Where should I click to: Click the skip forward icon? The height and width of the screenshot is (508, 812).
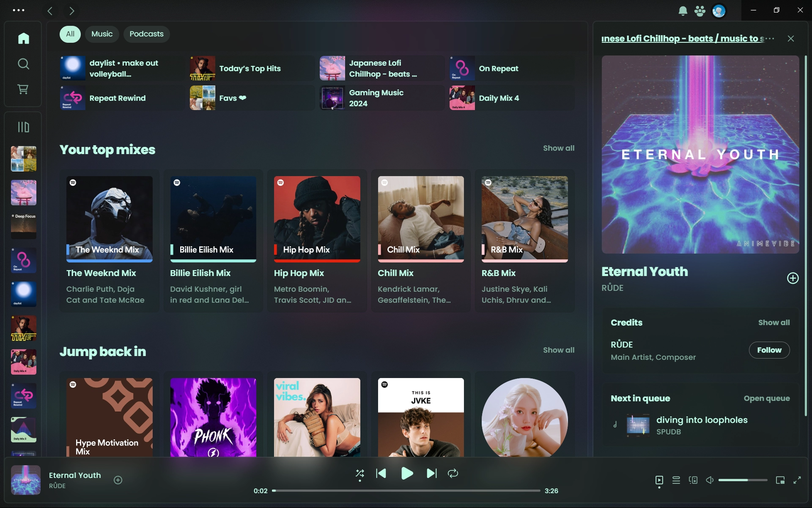tap(431, 474)
